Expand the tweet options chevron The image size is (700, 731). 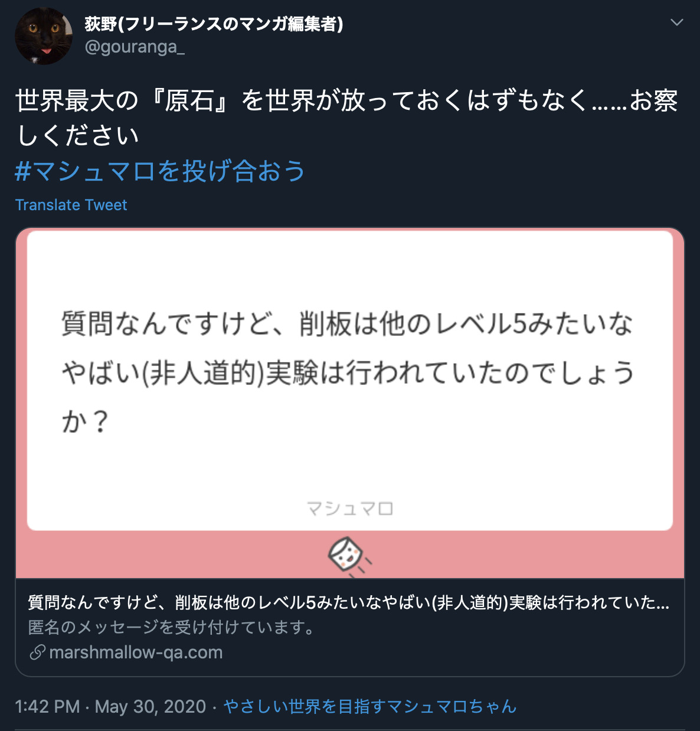coord(677,22)
